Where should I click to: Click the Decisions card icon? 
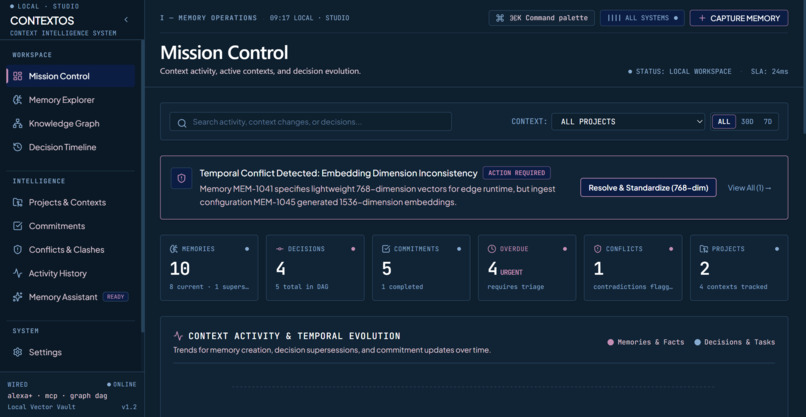pos(280,248)
